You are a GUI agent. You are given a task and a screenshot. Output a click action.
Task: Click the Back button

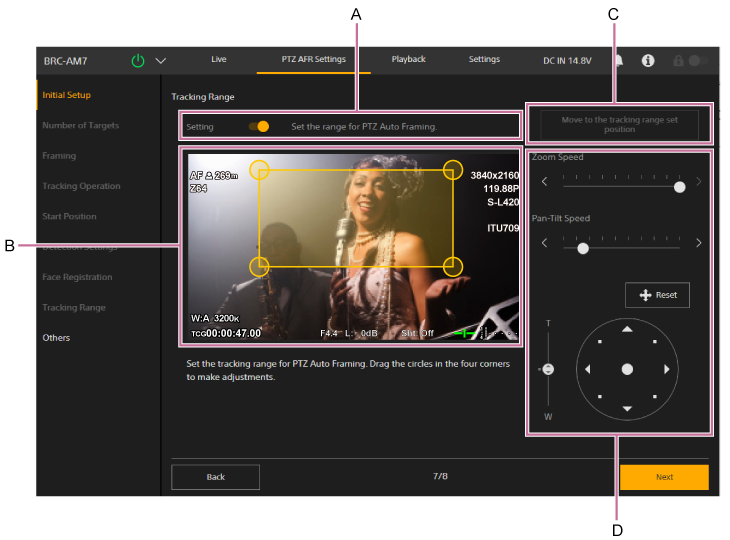point(216,477)
